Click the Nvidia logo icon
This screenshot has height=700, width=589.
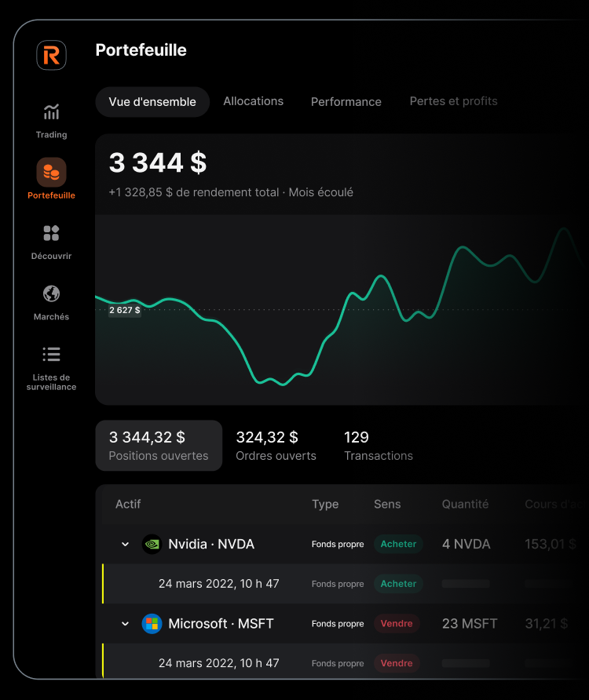tap(152, 544)
